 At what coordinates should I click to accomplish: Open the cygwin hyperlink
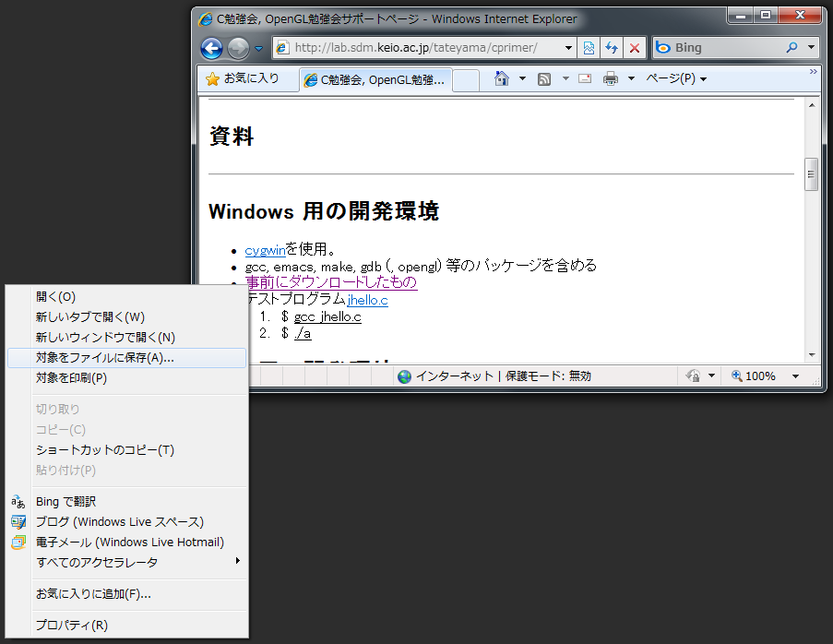tap(266, 250)
